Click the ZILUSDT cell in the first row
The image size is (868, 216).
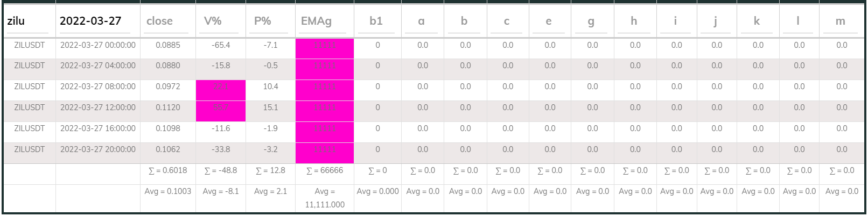coord(30,45)
